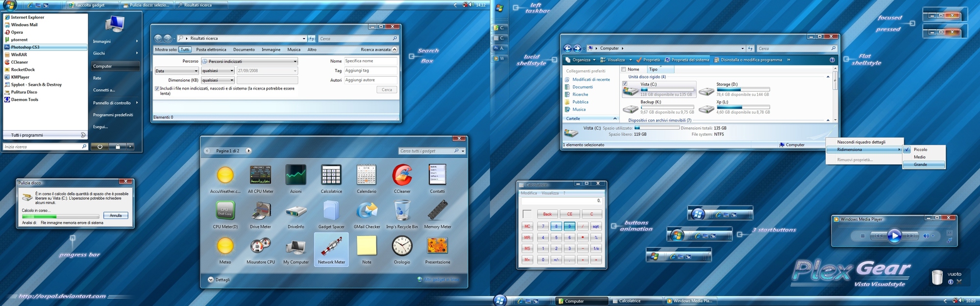980x306 pixels.
Task: Collapse the Ricerca avanzata panel
Action: (x=394, y=49)
